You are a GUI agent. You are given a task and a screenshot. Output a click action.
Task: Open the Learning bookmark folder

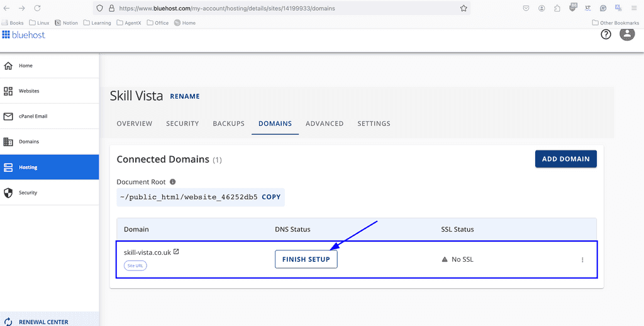97,23
